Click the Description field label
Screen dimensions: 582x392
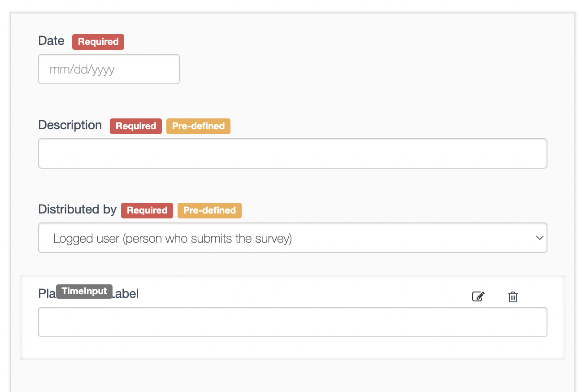(x=70, y=125)
